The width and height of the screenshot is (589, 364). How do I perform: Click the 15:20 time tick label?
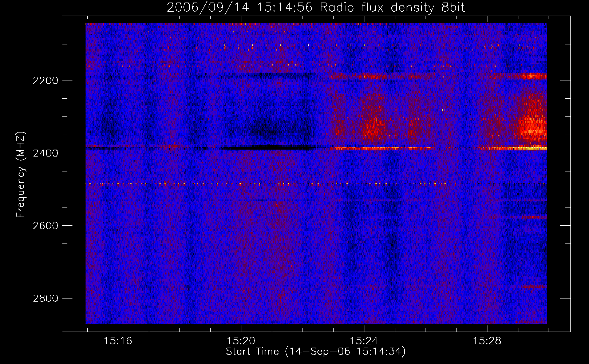pyautogui.click(x=241, y=341)
